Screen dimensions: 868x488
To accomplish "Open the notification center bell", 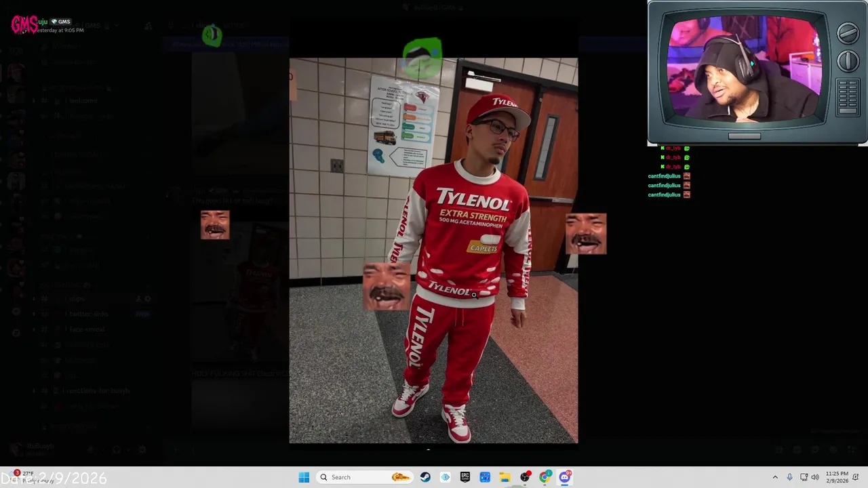I will [x=856, y=477].
